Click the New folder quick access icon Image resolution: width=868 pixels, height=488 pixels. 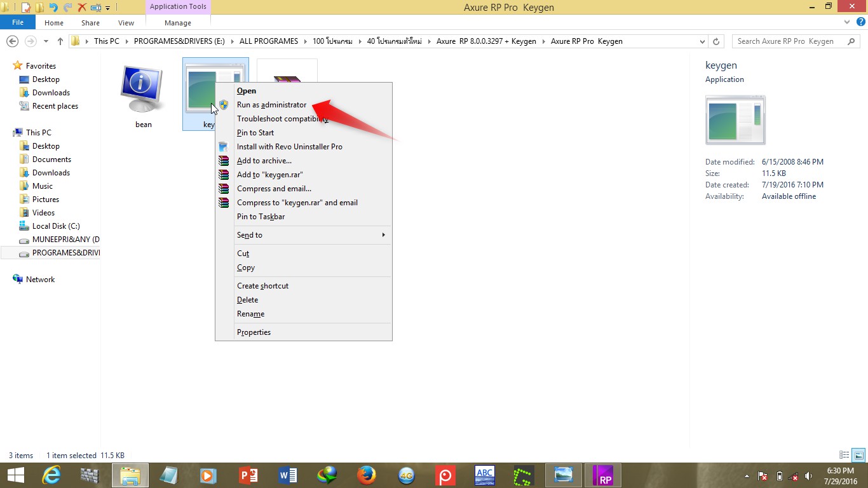[39, 8]
